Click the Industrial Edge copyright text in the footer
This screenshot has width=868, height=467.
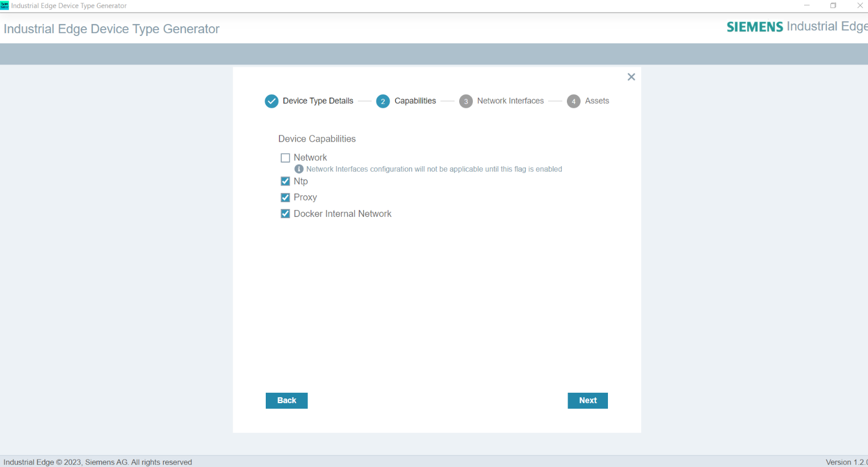click(x=98, y=462)
